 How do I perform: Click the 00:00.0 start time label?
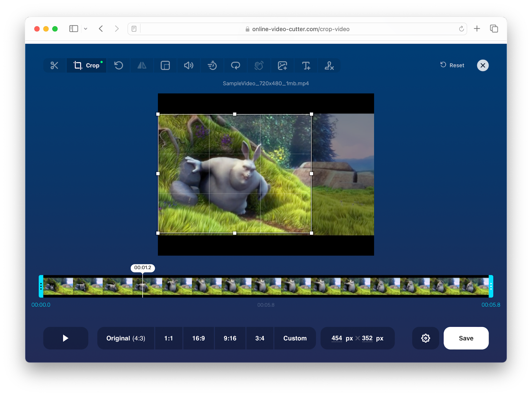click(41, 305)
